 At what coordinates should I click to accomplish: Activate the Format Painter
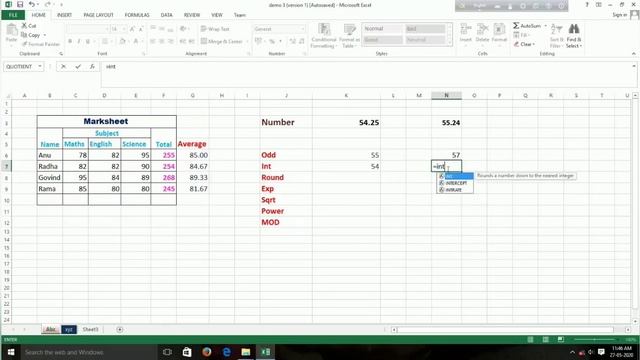click(40, 44)
